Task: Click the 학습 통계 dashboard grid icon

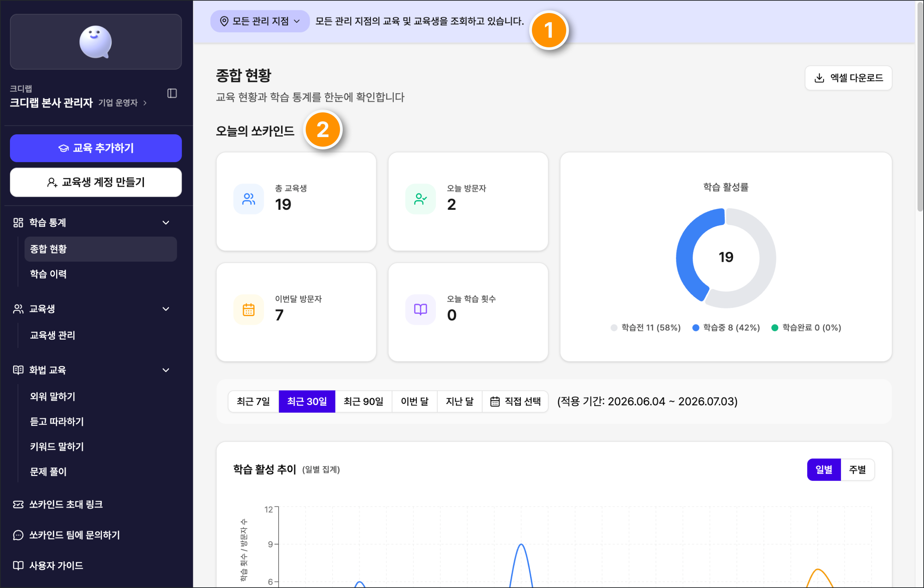Action: pos(18,222)
